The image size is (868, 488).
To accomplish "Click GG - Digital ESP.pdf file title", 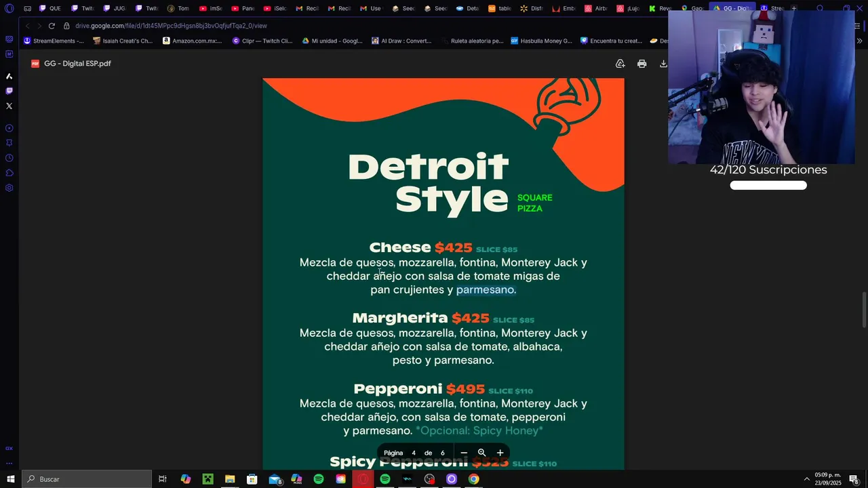I will (x=77, y=64).
